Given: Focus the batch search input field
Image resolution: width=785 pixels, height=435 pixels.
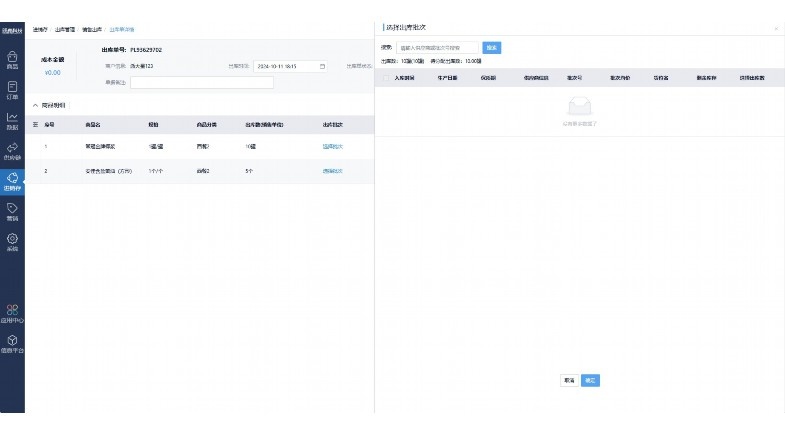Looking at the screenshot, I should tap(437, 48).
